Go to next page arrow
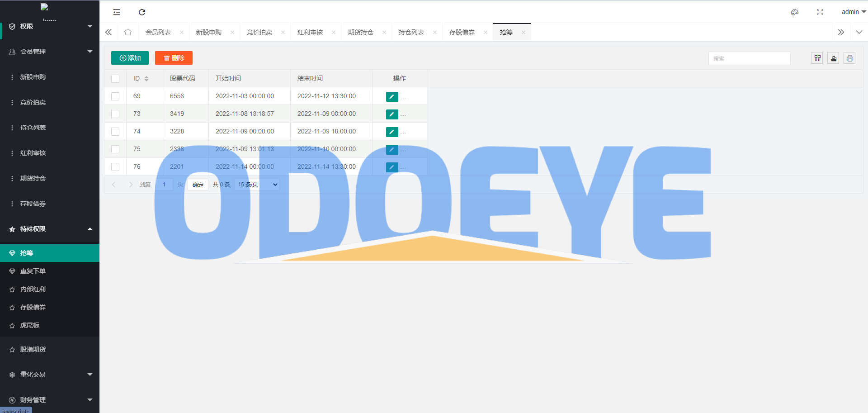Screen dimensions: 868x413 (131, 185)
